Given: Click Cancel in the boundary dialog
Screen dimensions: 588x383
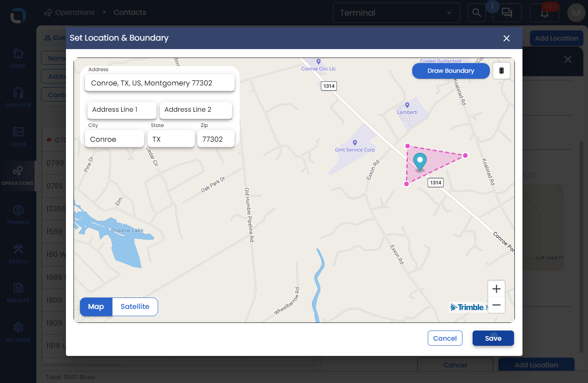Looking at the screenshot, I should [x=445, y=338].
